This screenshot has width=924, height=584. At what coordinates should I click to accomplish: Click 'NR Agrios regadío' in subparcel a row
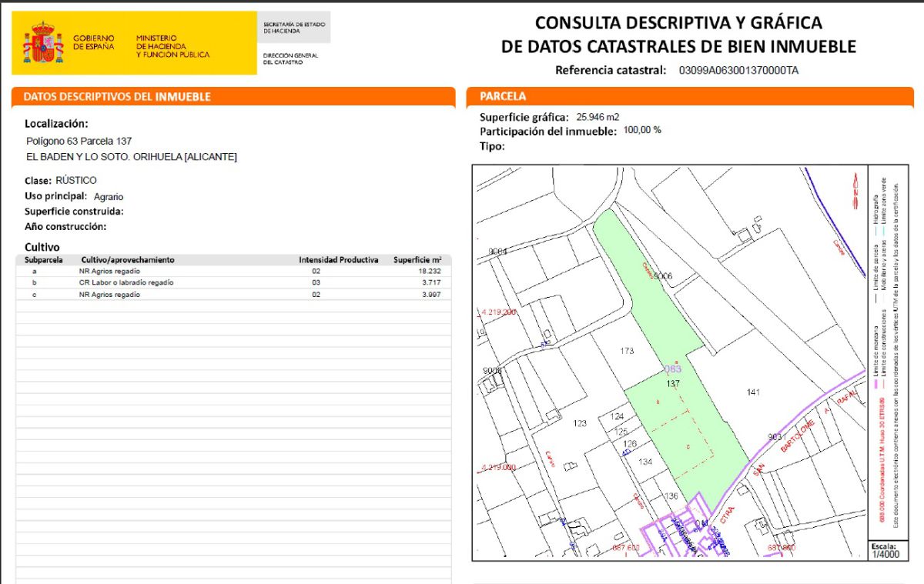[109, 272]
